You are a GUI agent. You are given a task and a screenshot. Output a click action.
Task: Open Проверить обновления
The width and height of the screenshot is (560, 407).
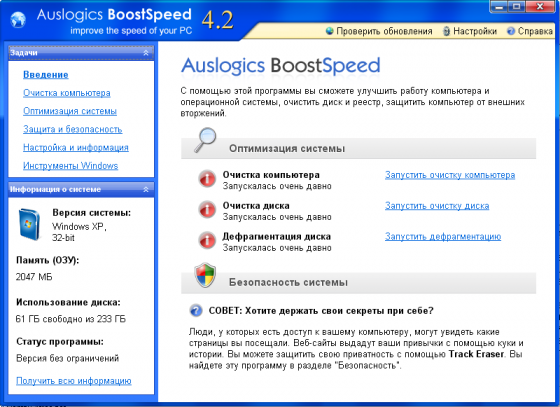pyautogui.click(x=379, y=31)
